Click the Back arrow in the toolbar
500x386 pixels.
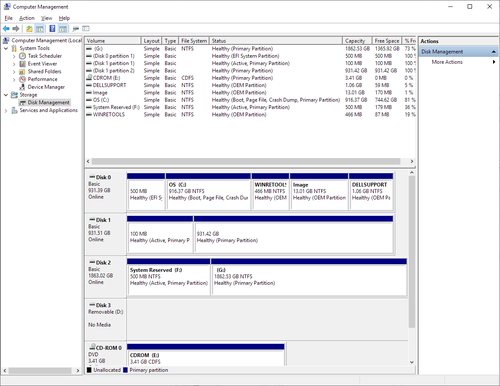[x=6, y=29]
